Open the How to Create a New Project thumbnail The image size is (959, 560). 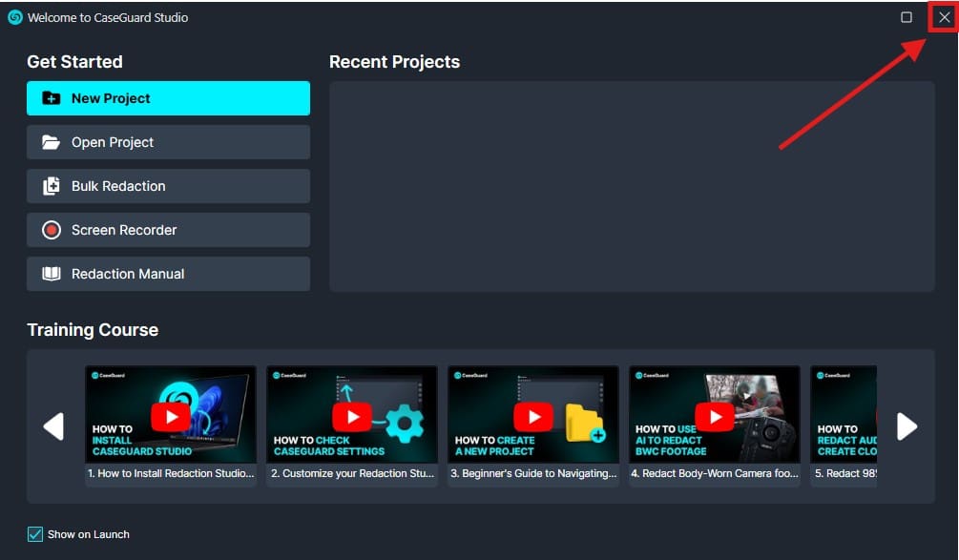[533, 416]
